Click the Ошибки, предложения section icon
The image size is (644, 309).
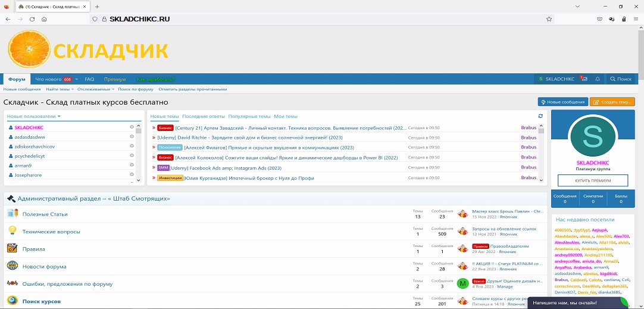click(x=12, y=283)
